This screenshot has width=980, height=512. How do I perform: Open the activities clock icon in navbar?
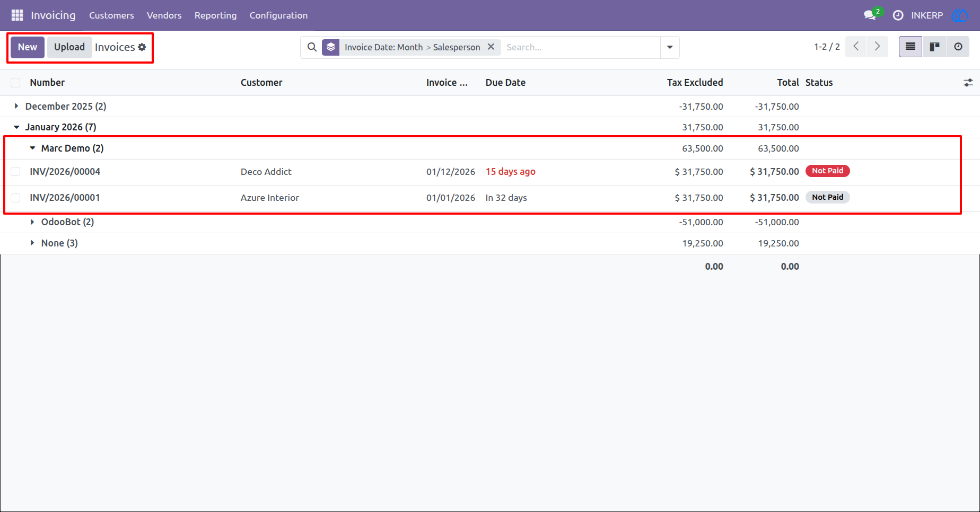(898, 15)
